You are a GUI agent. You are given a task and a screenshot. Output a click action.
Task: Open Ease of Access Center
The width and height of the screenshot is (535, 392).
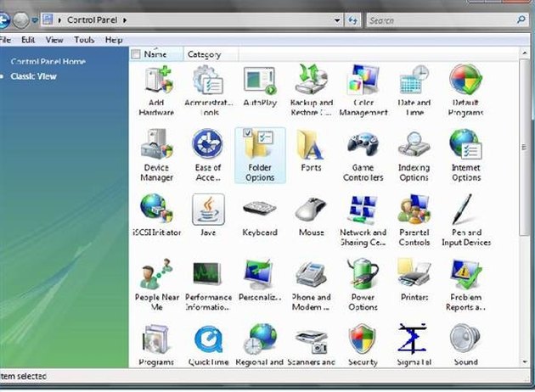(x=208, y=155)
